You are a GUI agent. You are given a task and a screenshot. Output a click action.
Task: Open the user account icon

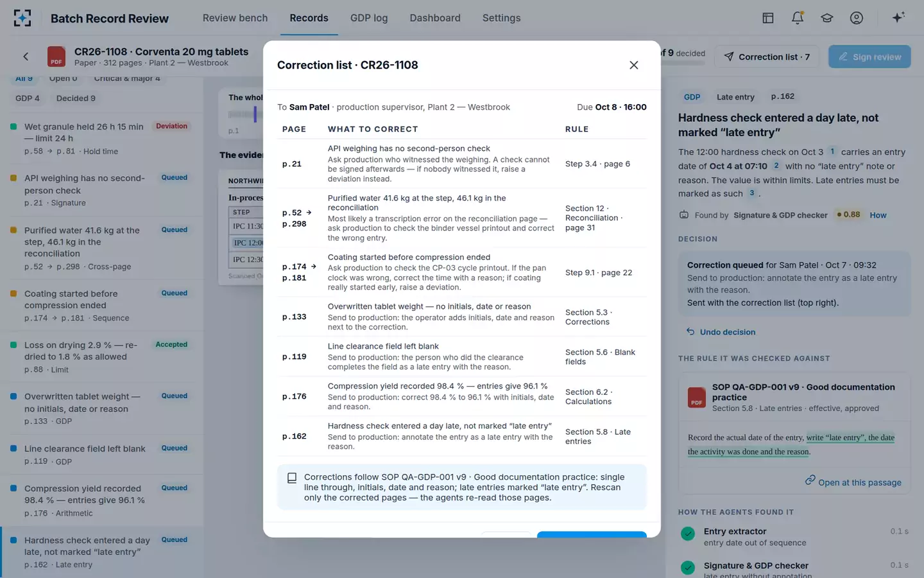coord(857,18)
